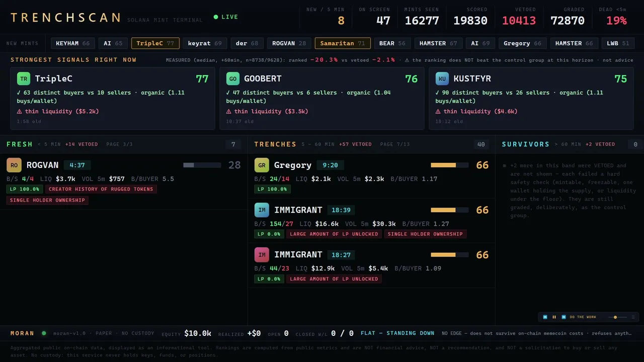
Task: Select the AI 65 mint chip
Action: pos(113,43)
